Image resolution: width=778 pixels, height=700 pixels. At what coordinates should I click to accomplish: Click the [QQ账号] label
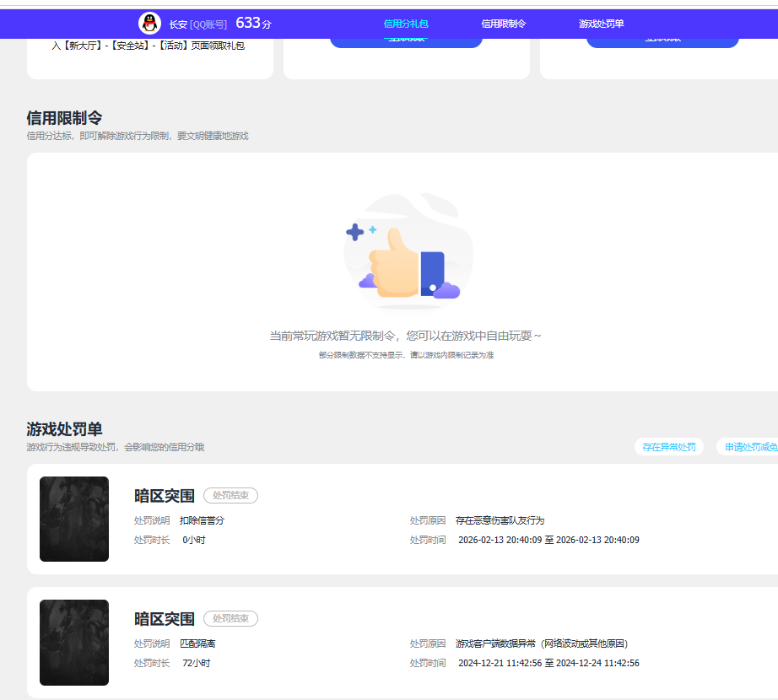(208, 24)
